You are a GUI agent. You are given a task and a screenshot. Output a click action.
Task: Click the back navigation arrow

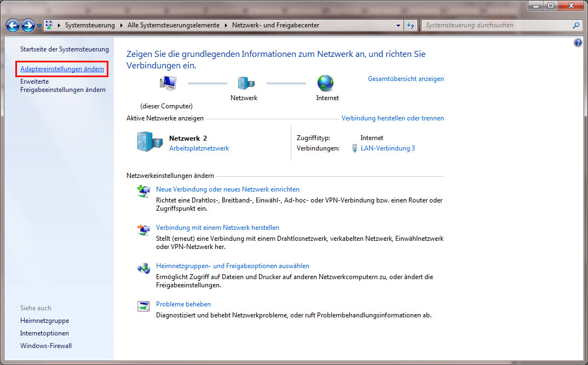coord(12,25)
